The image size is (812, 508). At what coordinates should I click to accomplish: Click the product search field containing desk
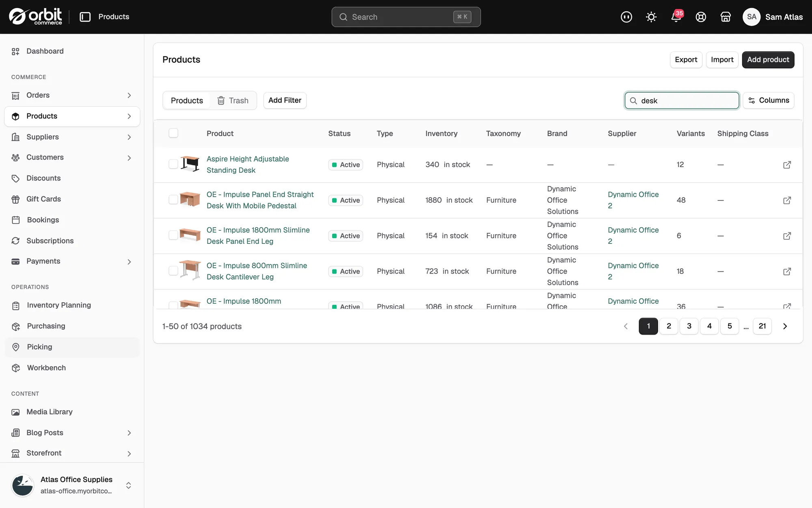coord(682,100)
